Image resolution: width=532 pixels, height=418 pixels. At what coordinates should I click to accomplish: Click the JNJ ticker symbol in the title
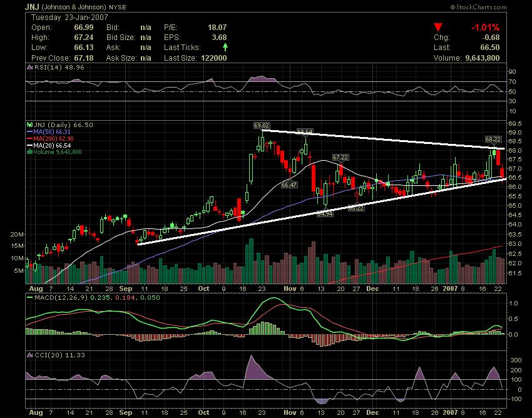32,7
